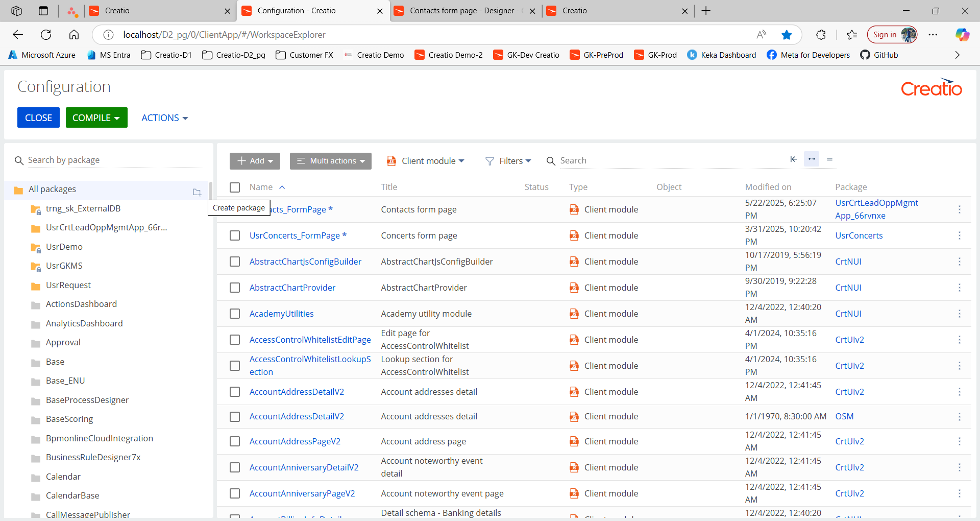Image resolution: width=980 pixels, height=521 pixels.
Task: Open the Creatio-D1 bookmark folder
Action: [166, 55]
